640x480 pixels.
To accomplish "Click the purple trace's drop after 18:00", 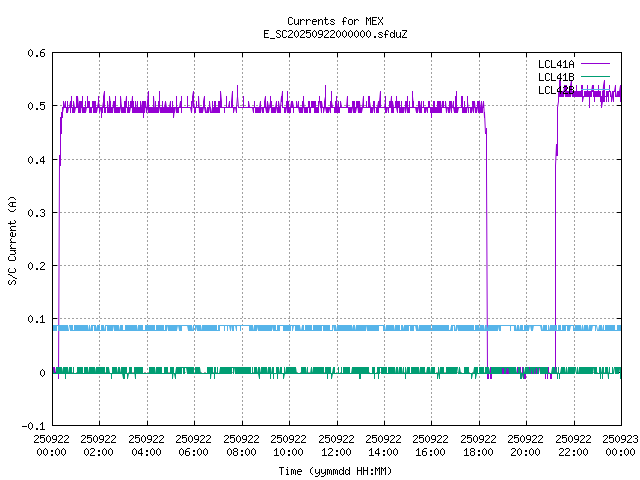I will pyautogui.click(x=487, y=250).
